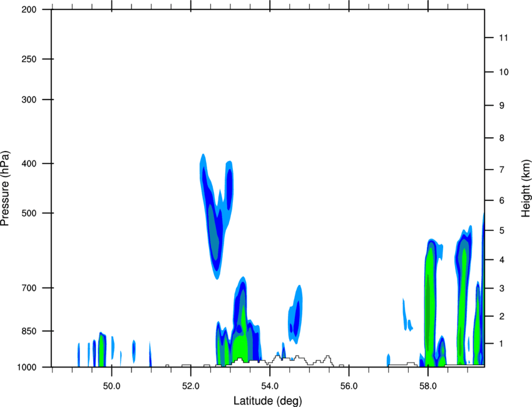The width and height of the screenshot is (532, 407).
Task: Click the 52.0 latitude label
Action: coord(191,386)
